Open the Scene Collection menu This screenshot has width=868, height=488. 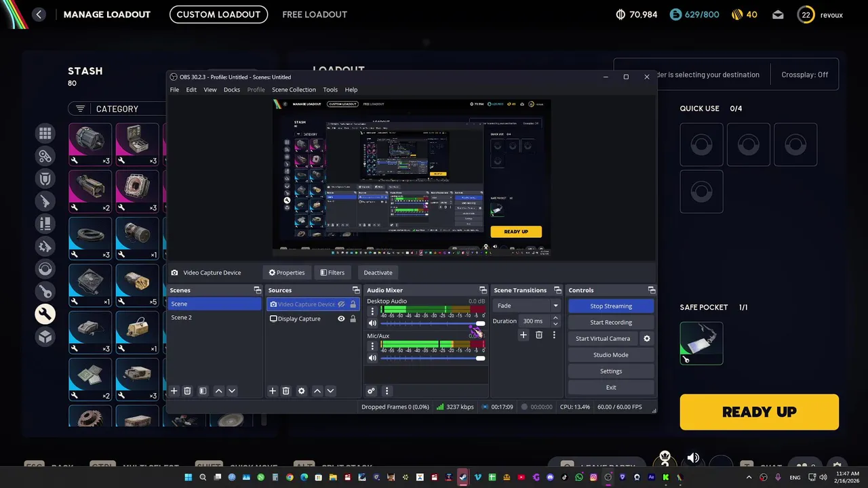(x=294, y=89)
